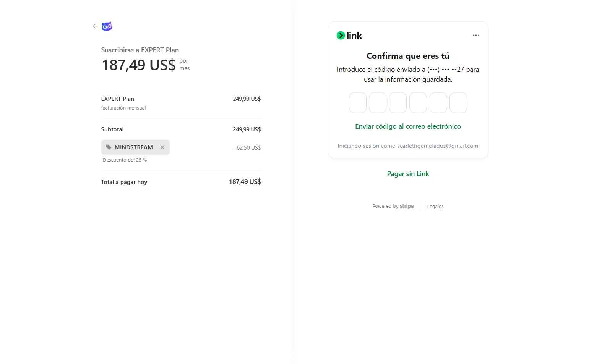The image size is (589, 364).
Task: Focus the last verification code digit box
Action: point(458,103)
